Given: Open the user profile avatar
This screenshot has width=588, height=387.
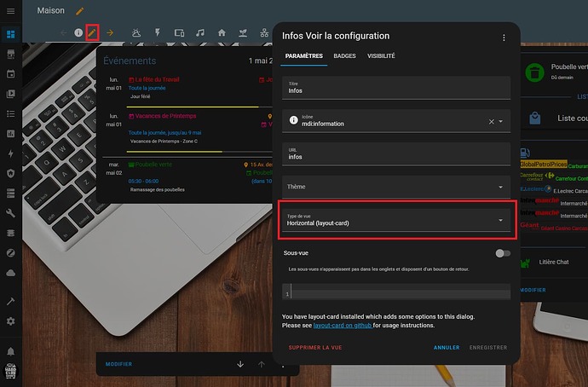Looking at the screenshot, I should click(x=10, y=372).
